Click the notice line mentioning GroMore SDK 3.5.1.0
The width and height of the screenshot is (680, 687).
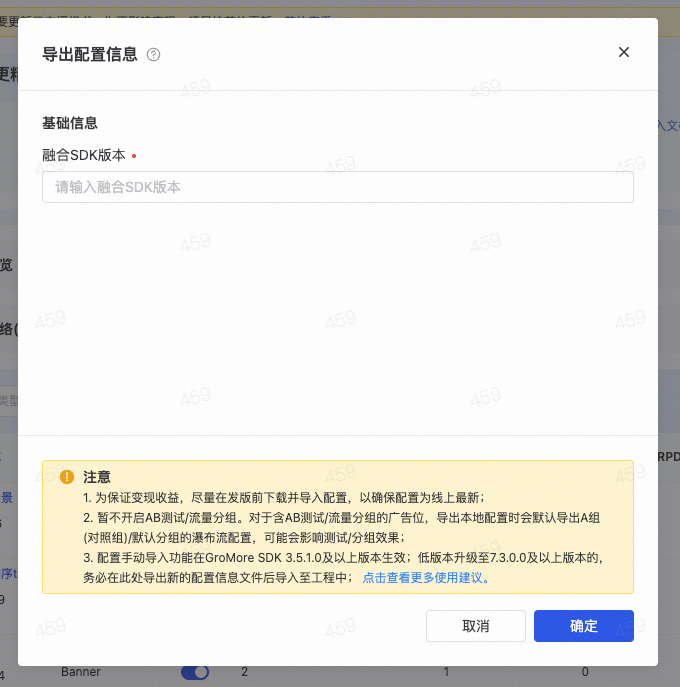pos(340,557)
